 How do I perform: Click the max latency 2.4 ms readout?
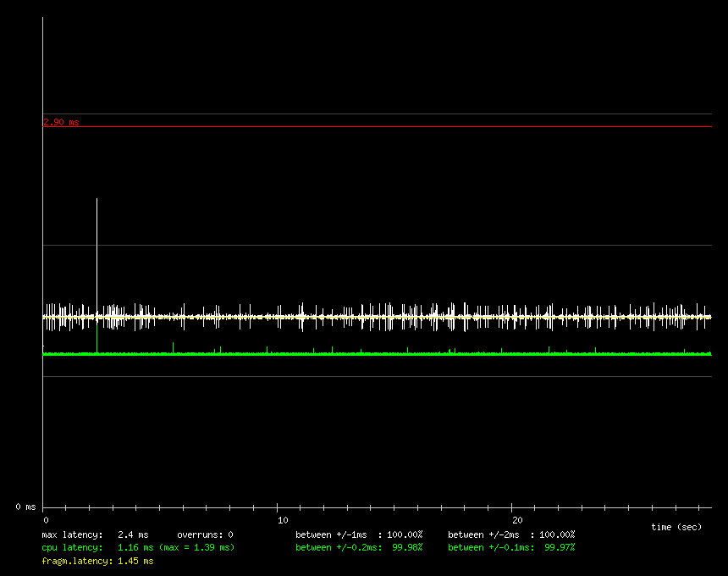pos(95,534)
